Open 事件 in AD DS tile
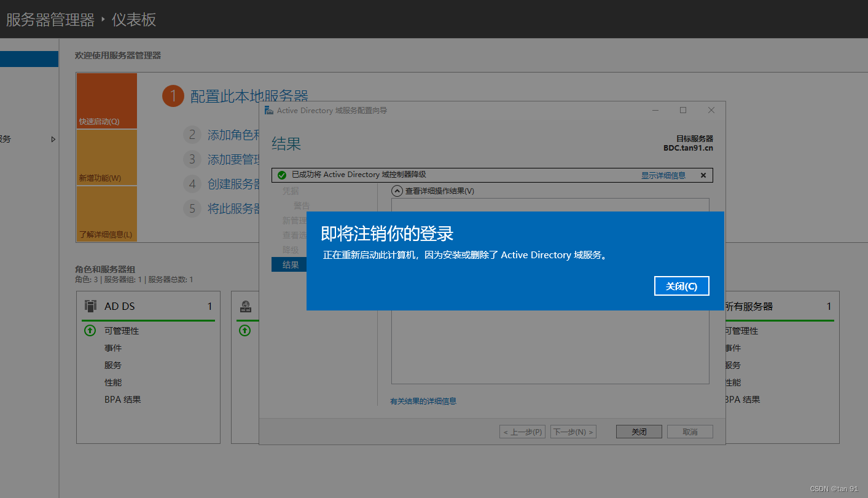The height and width of the screenshot is (498, 868). click(x=113, y=348)
